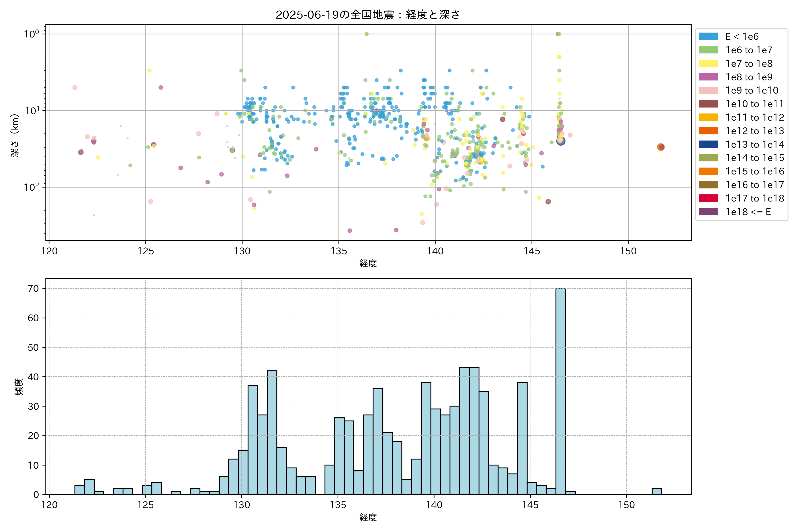Click the large navy-ringed point near longitude 146.5
Viewport: 798px width, 532px height.
pyautogui.click(x=561, y=141)
